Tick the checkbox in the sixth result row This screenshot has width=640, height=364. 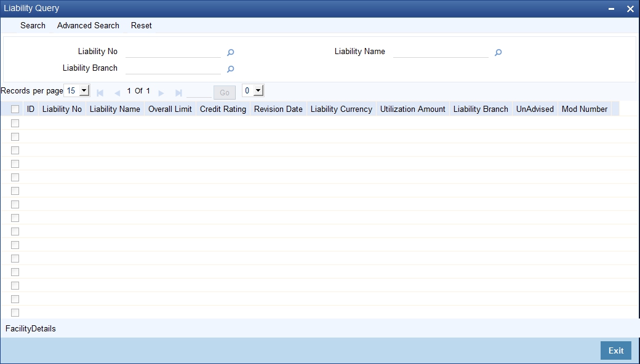[x=15, y=191]
